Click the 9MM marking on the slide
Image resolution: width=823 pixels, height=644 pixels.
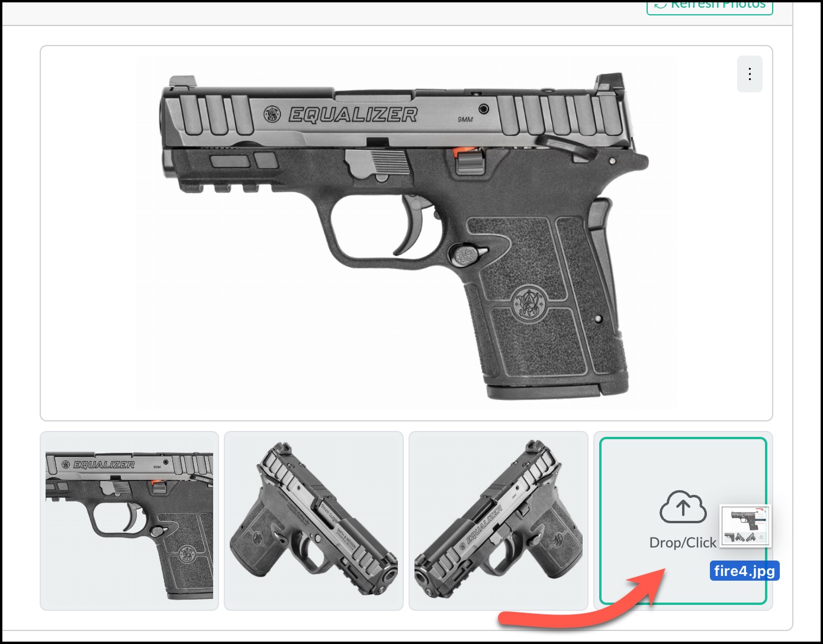pyautogui.click(x=465, y=120)
